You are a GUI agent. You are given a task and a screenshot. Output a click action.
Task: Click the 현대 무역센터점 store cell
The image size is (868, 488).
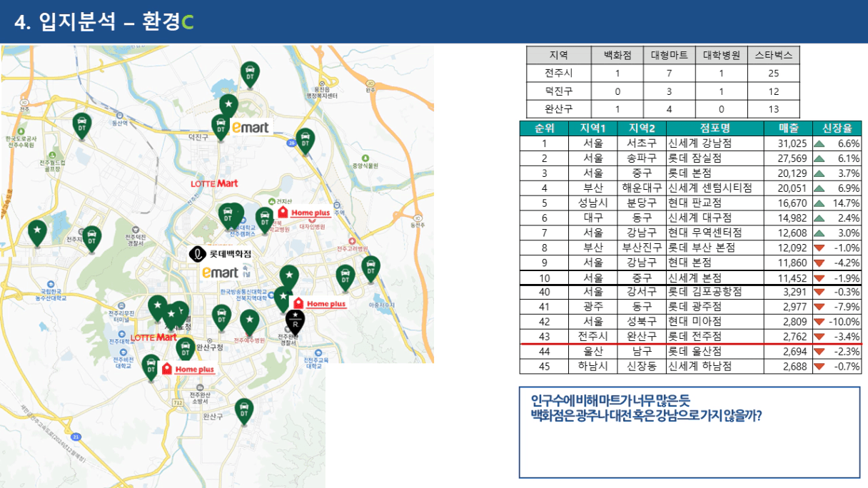715,233
